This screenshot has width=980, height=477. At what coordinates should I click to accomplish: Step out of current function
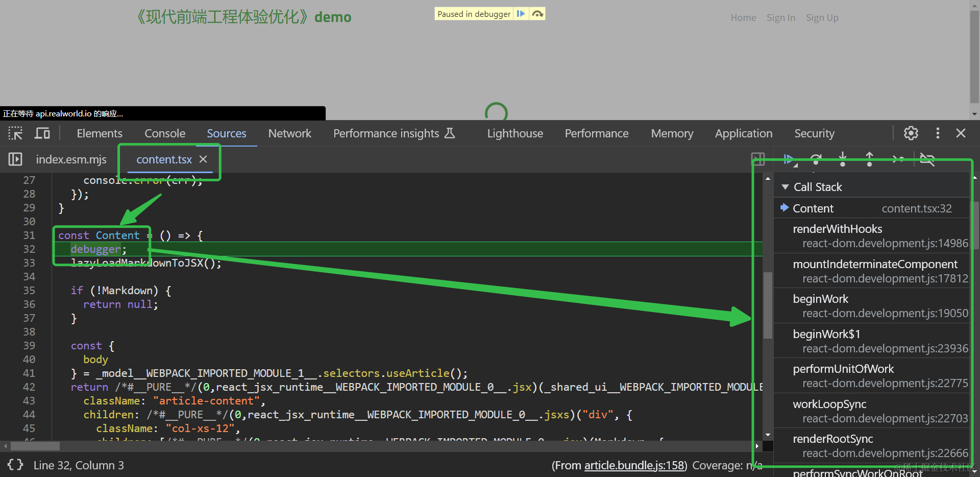tap(870, 159)
